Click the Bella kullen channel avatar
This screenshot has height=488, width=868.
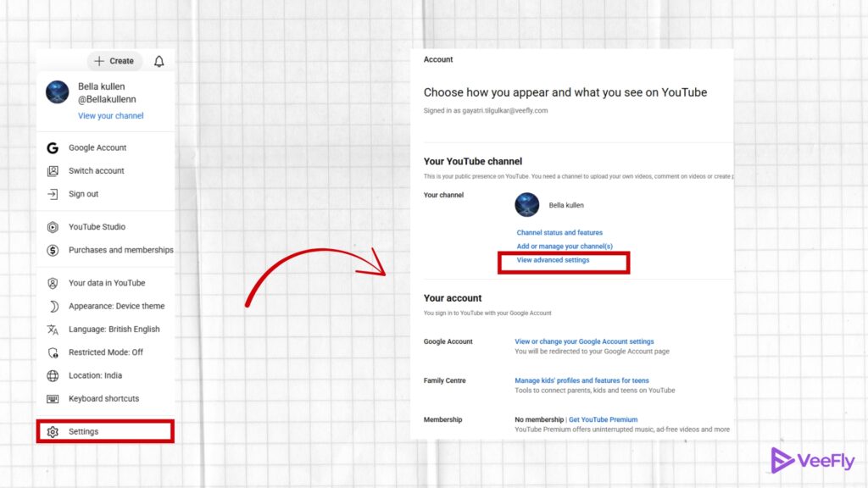pyautogui.click(x=527, y=205)
